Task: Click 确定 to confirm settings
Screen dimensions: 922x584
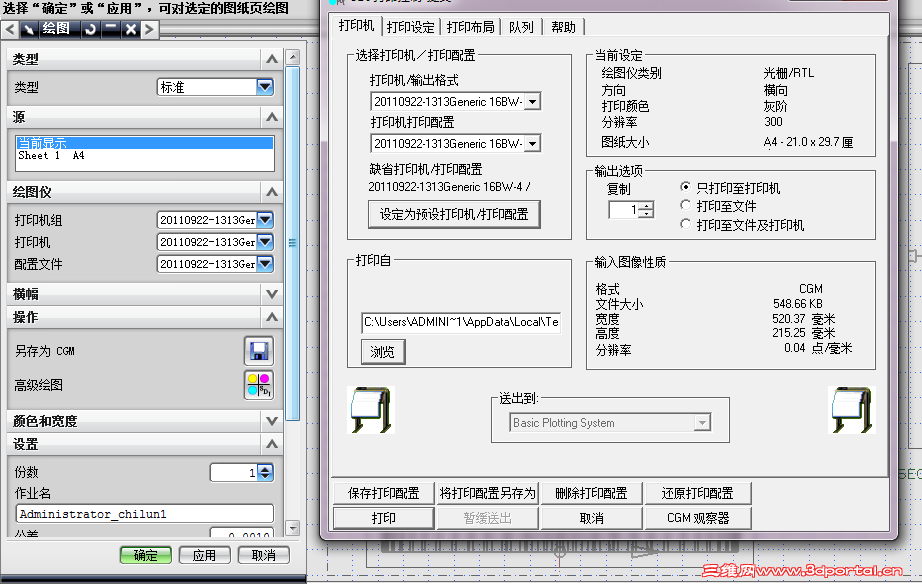Action: tap(145, 554)
